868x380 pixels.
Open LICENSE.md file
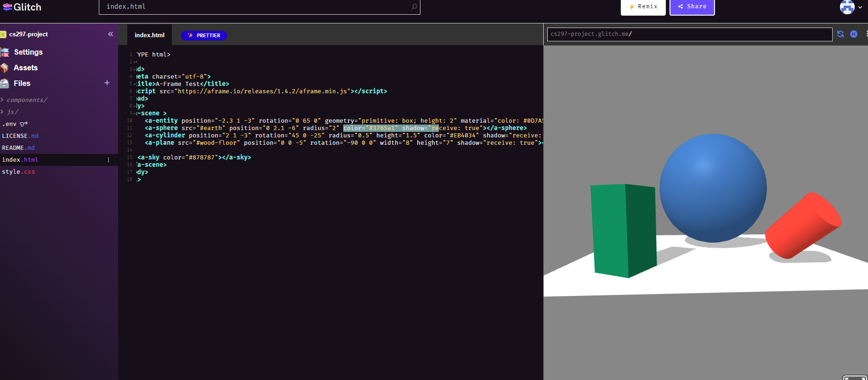[20, 136]
